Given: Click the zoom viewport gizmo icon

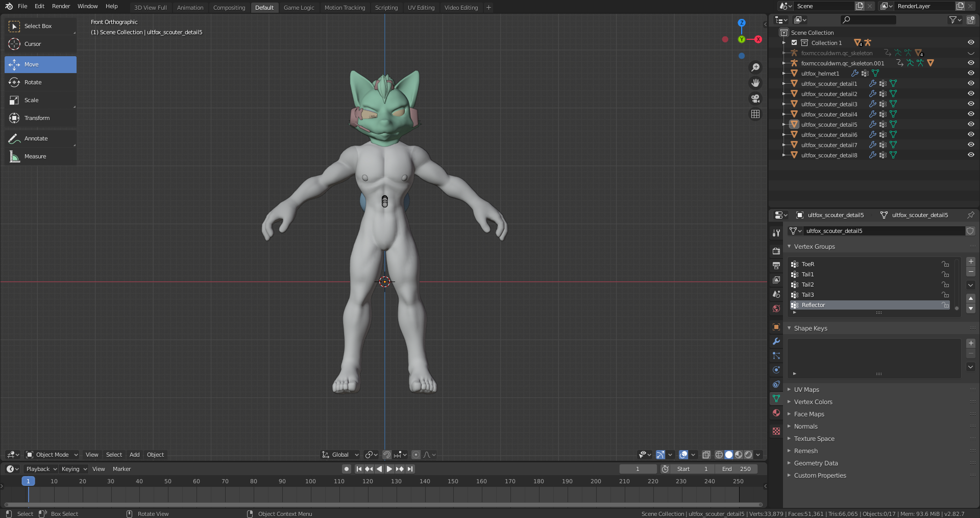Looking at the screenshot, I should pos(755,67).
